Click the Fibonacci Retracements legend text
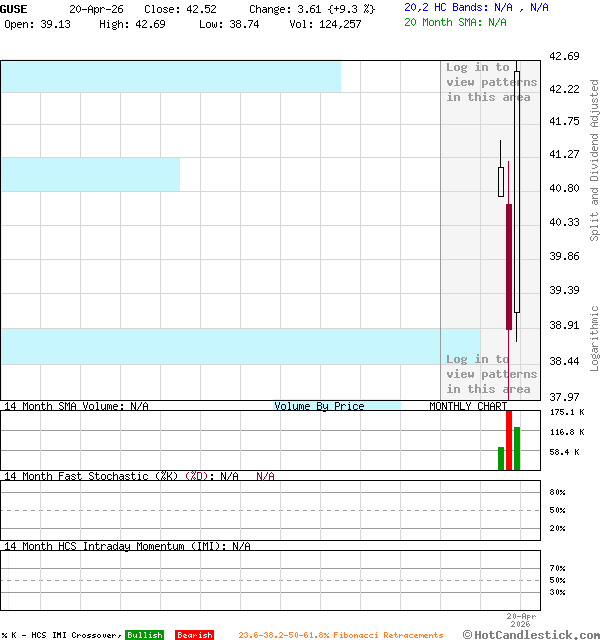This screenshot has width=600, height=640. [x=340, y=635]
